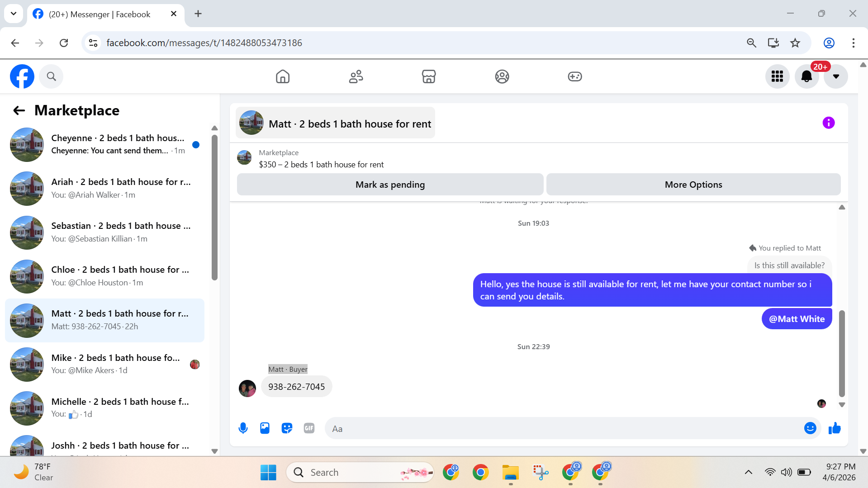Open Michelle's conversation
868x488 pixels.
[x=105, y=408]
